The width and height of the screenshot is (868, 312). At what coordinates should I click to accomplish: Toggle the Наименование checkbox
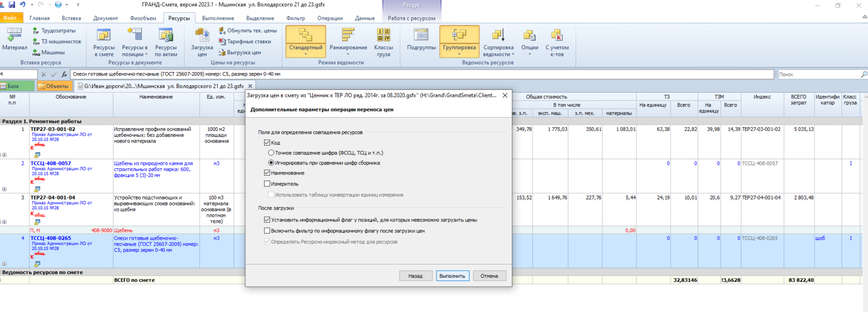coord(267,173)
